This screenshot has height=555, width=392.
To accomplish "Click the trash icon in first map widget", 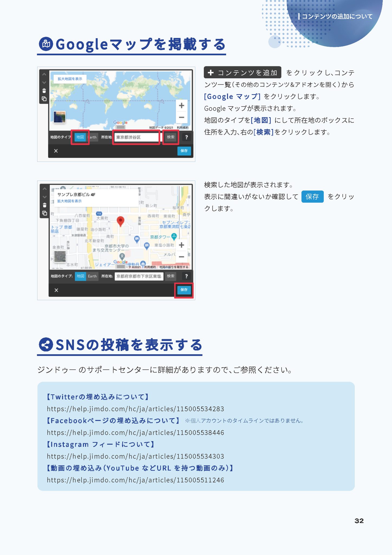I will click(x=44, y=91).
